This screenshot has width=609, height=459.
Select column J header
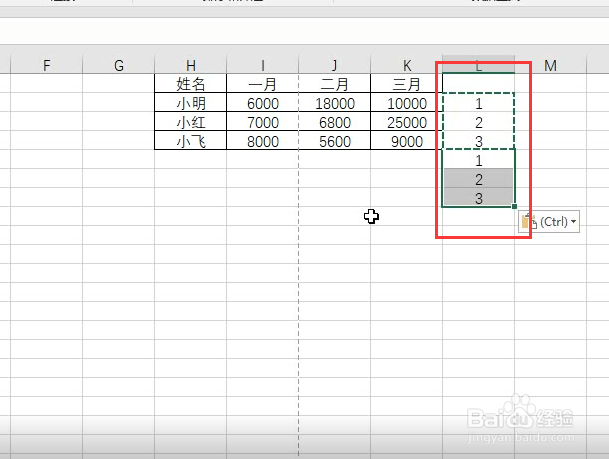coord(335,64)
